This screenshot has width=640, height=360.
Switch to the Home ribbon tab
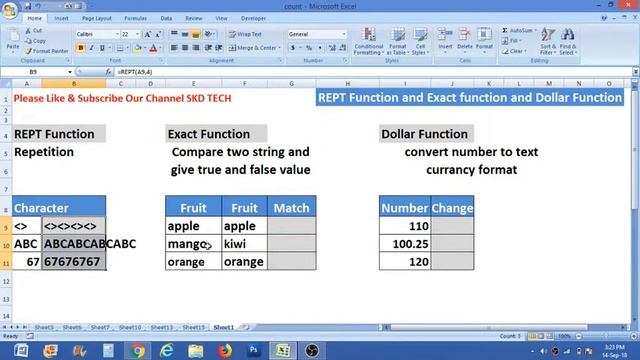click(35, 18)
